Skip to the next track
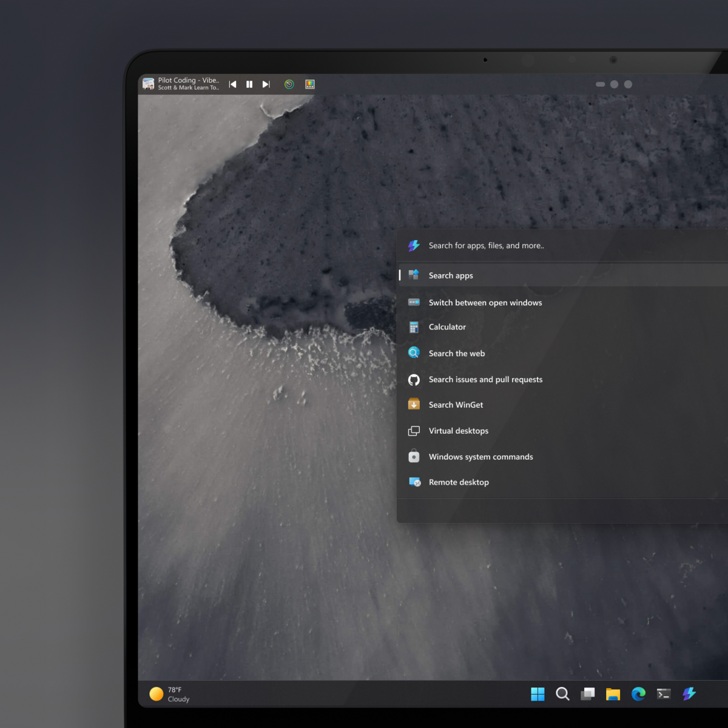The width and height of the screenshot is (728, 728). [266, 84]
